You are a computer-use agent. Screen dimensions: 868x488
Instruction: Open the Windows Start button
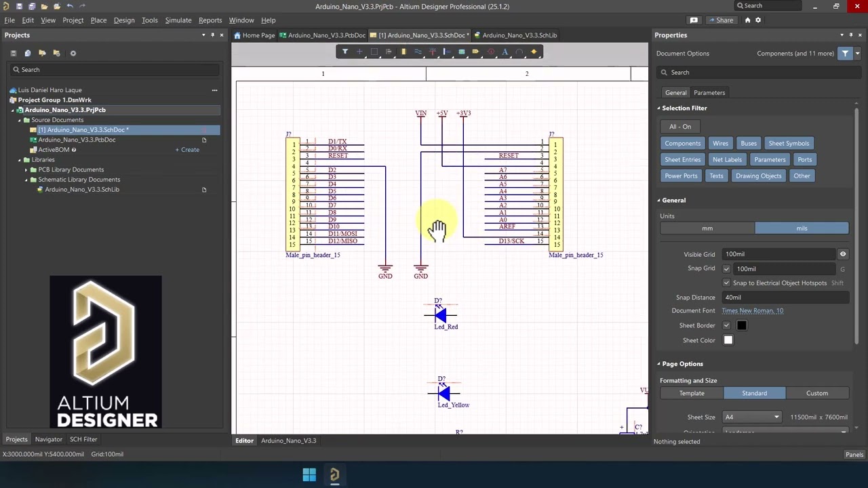click(x=309, y=475)
